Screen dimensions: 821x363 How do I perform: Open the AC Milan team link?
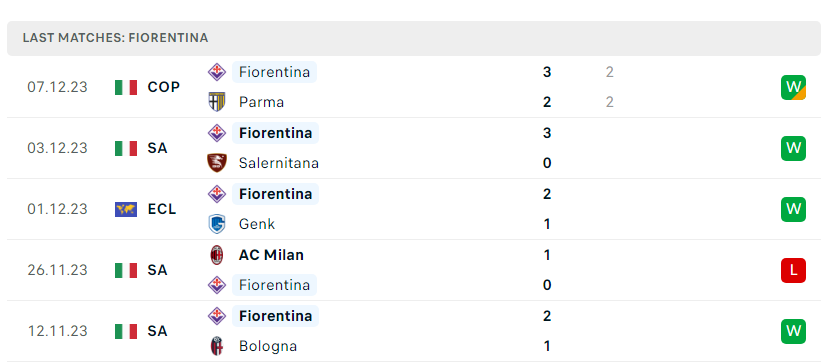coord(271,255)
